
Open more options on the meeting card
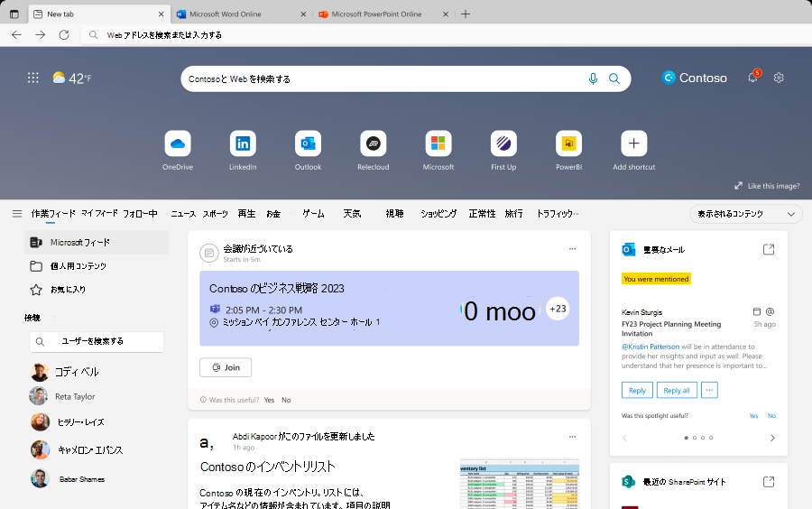[x=572, y=249]
